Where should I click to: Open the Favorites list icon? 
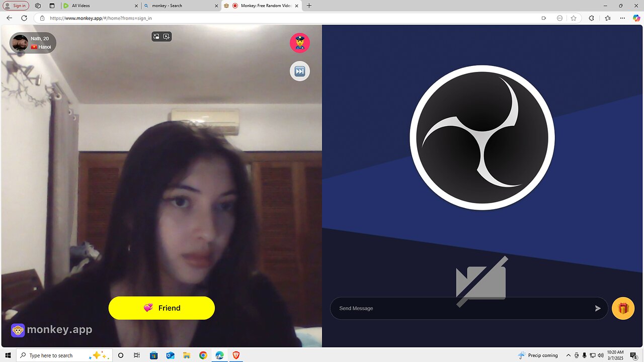pos(608,18)
